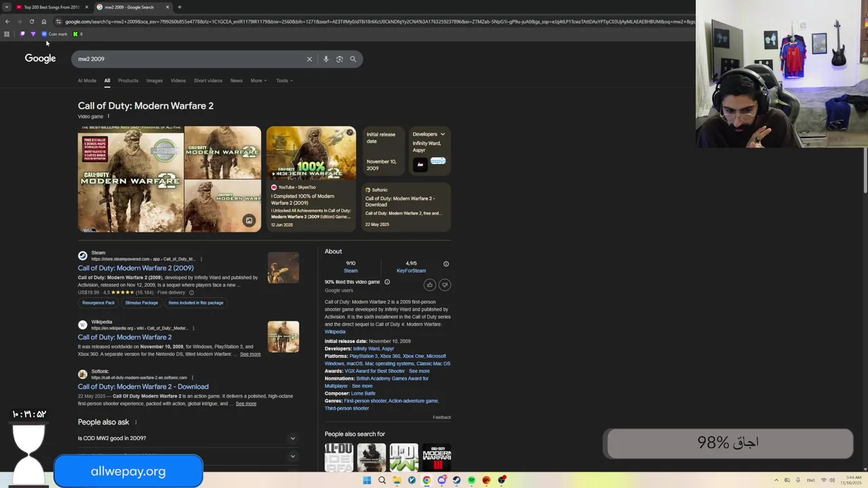
Task: Open Steam result Call of Duty: Modern Warfare 2 (2009)
Action: coord(136,268)
